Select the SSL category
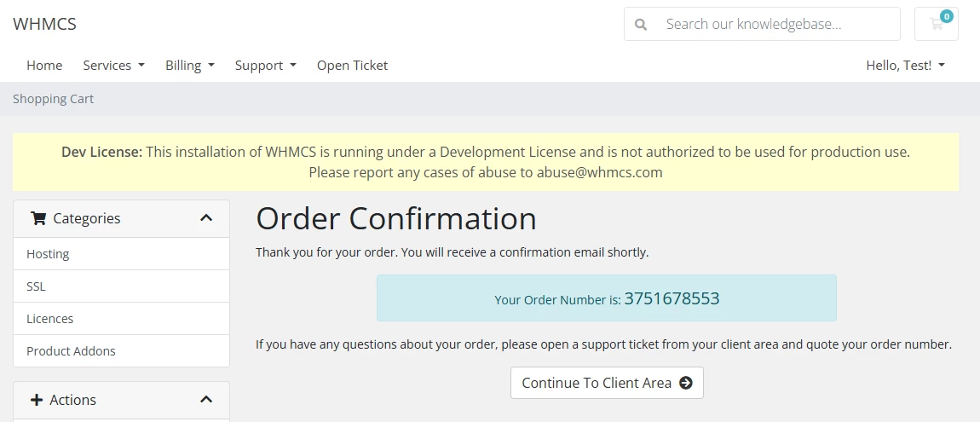The image size is (980, 422). 36,286
